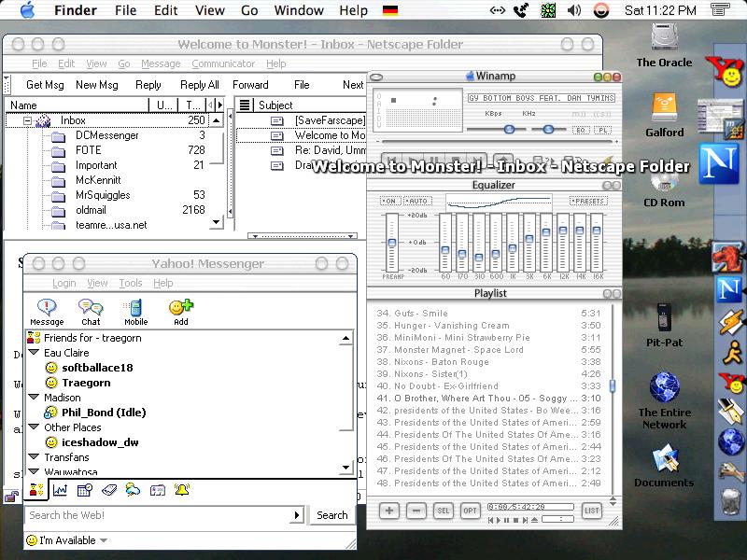Open the Finder File menu

pos(126,10)
